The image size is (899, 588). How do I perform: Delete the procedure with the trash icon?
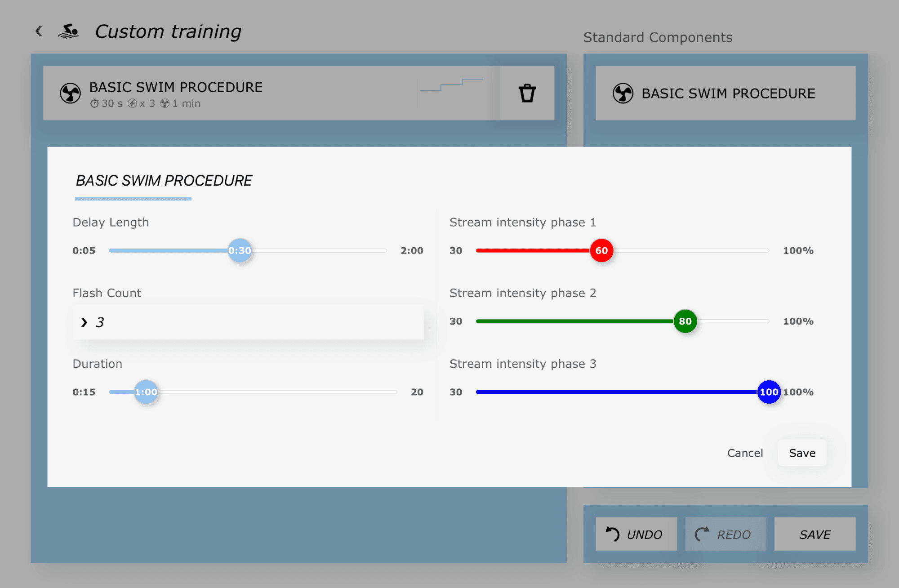(x=527, y=94)
